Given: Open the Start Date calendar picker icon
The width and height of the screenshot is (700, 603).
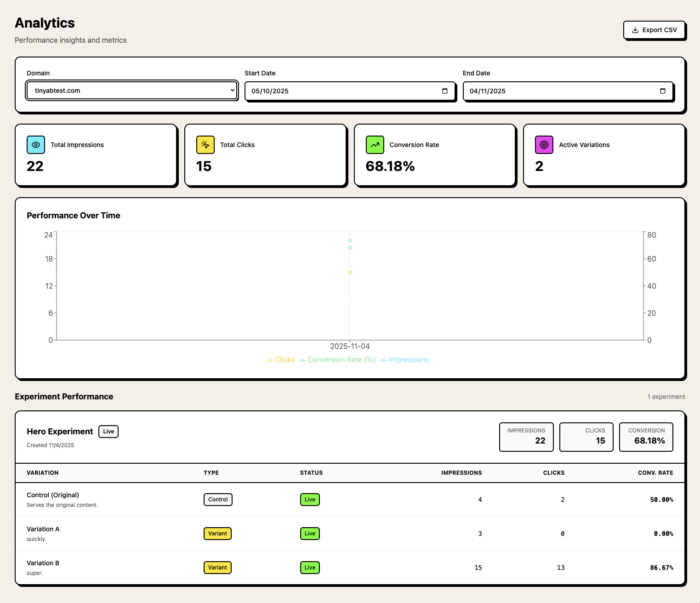Looking at the screenshot, I should click(444, 91).
